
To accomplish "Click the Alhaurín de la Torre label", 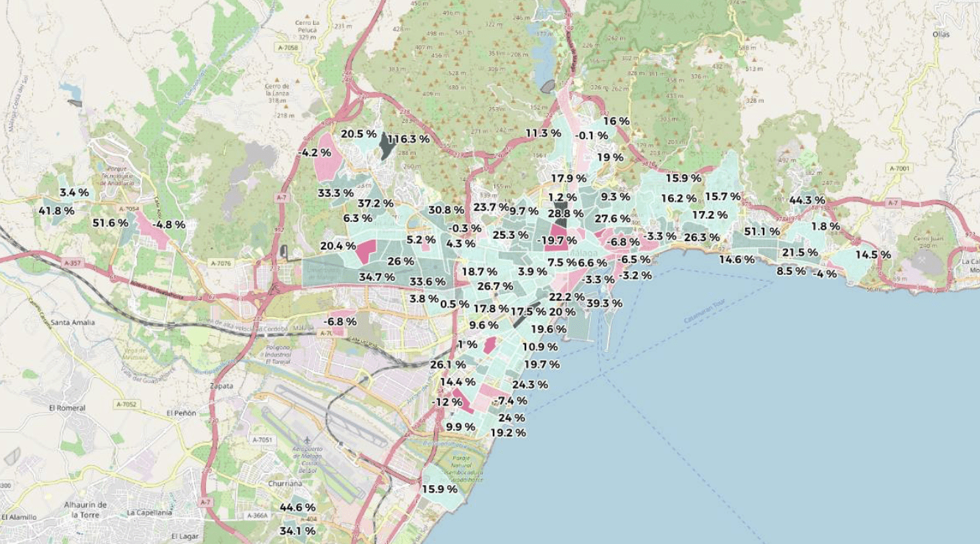I will [85, 509].
